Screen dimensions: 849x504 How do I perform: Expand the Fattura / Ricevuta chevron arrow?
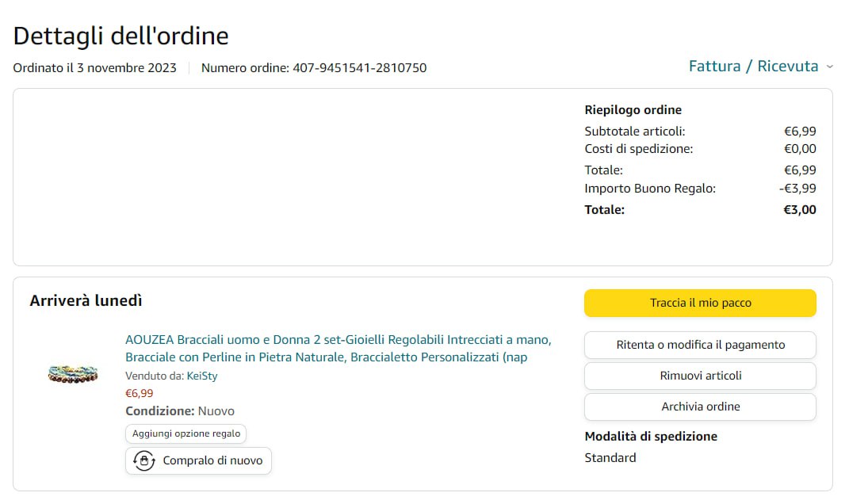click(829, 67)
